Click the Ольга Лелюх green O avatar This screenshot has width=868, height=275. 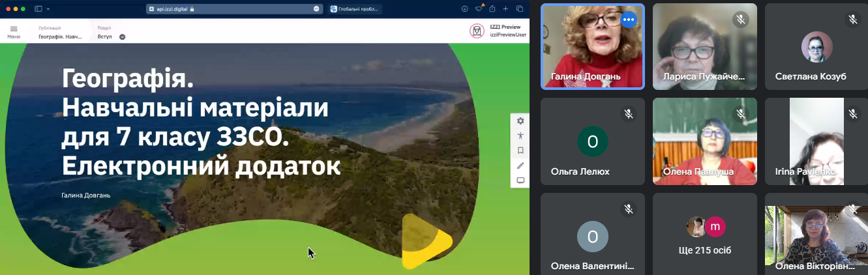tap(593, 141)
